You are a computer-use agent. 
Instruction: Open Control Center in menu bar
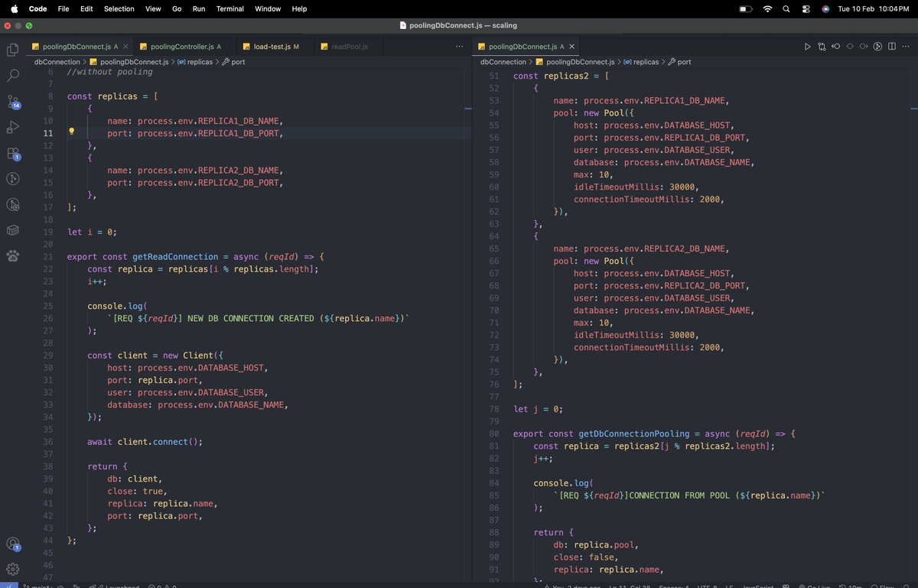click(806, 8)
